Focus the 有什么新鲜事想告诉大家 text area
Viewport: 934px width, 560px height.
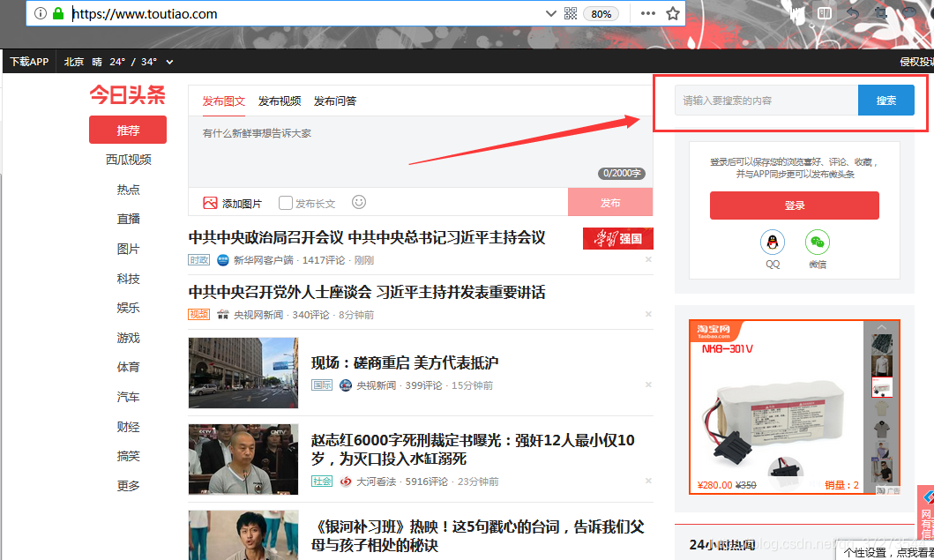(x=421, y=152)
